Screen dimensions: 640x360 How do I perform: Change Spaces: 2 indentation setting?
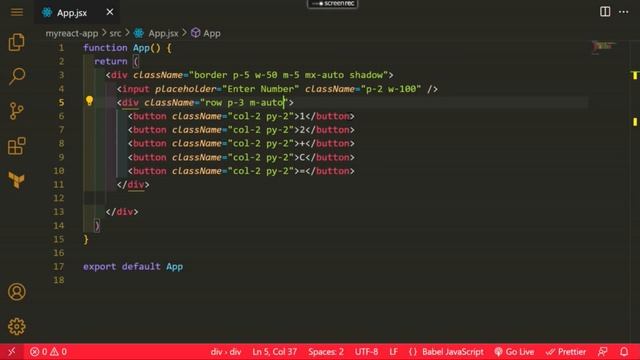pyautogui.click(x=326, y=351)
